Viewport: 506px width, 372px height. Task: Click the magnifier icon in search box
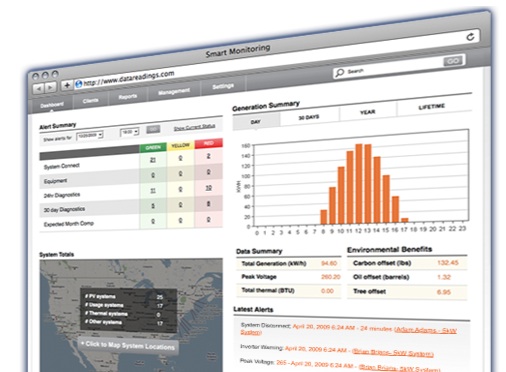point(339,73)
